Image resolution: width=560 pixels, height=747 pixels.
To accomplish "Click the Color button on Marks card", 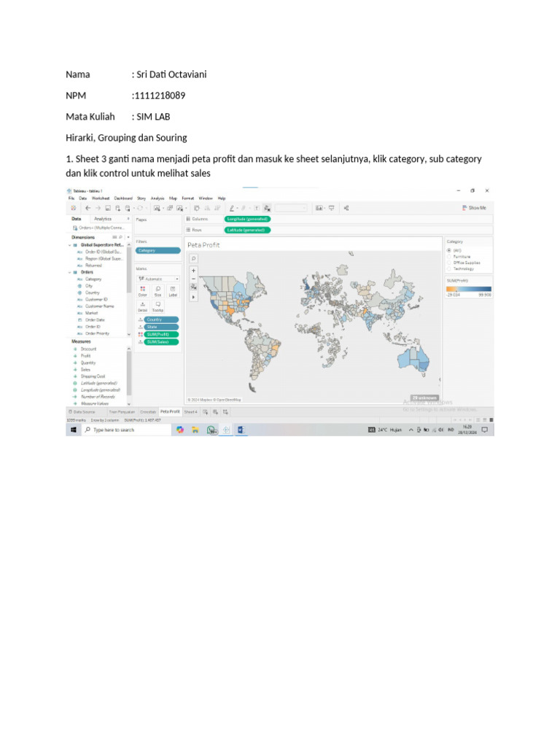I will coord(142,291).
